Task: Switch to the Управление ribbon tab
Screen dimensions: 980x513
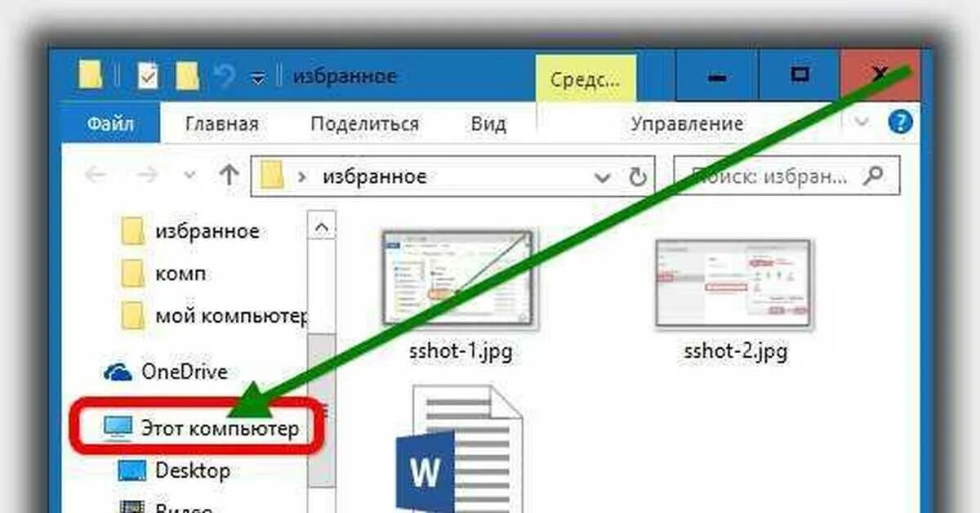Action: (687, 124)
